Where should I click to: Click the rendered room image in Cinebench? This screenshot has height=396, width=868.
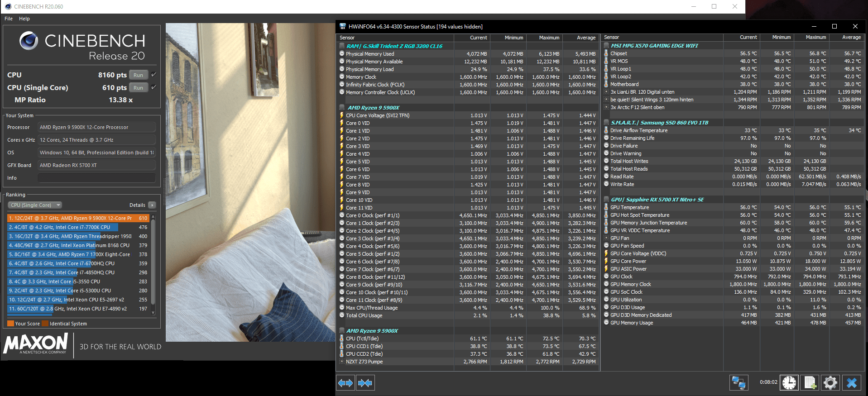(250, 182)
